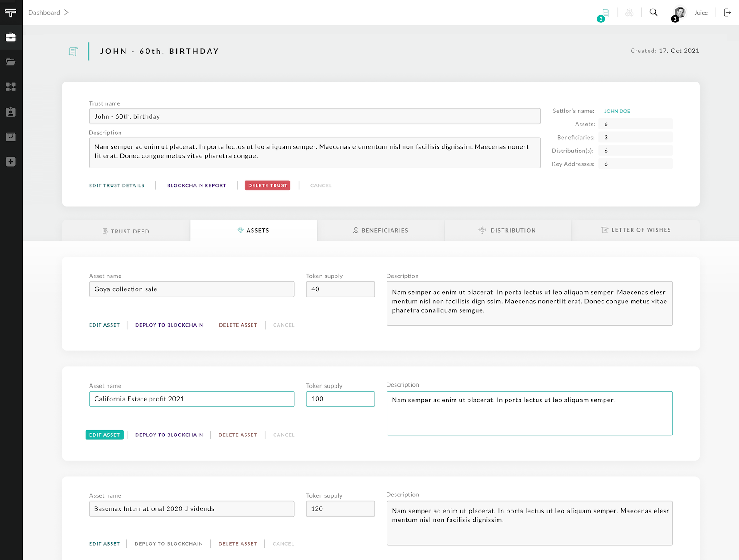Select the network diagram sidebar icon
Viewport: 739px width, 560px height.
(11, 87)
